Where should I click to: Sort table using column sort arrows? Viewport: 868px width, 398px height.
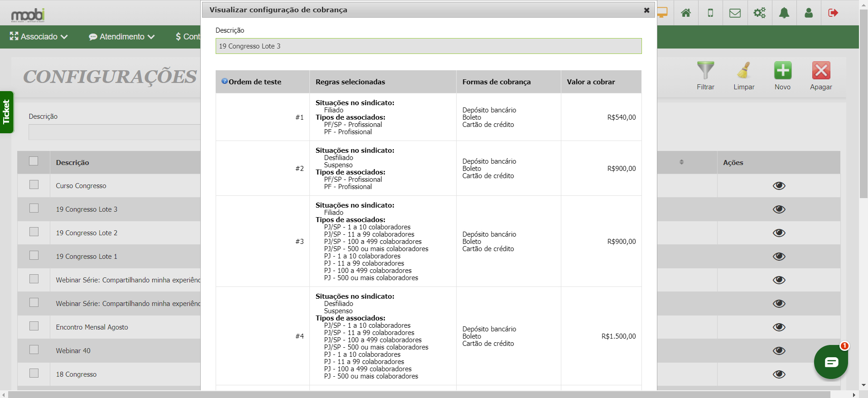point(681,162)
